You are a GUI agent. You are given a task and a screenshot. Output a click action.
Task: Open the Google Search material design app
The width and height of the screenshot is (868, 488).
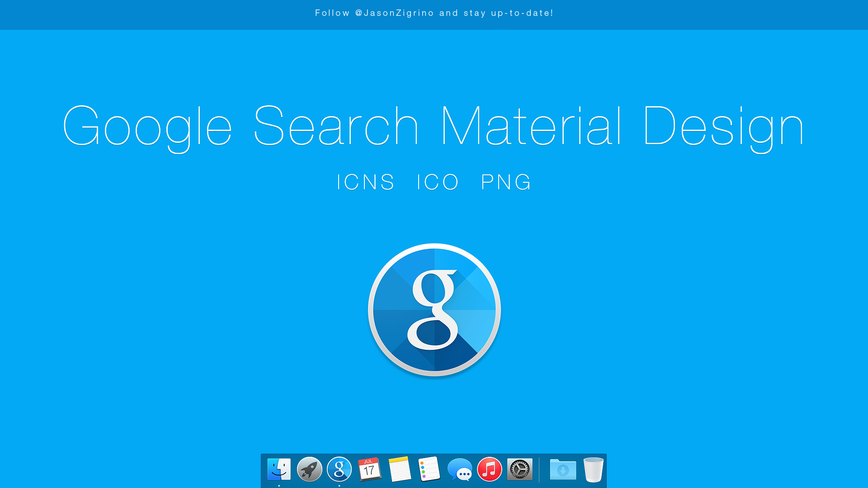coord(339,469)
